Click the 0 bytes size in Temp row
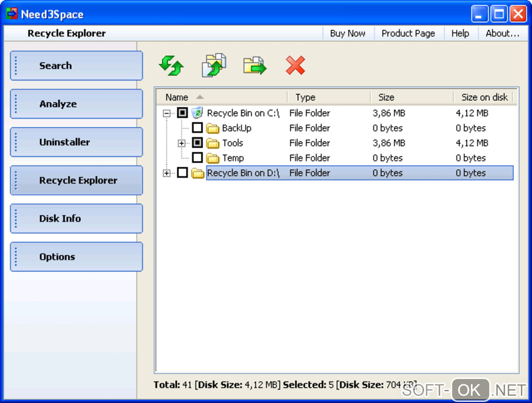 coord(388,158)
